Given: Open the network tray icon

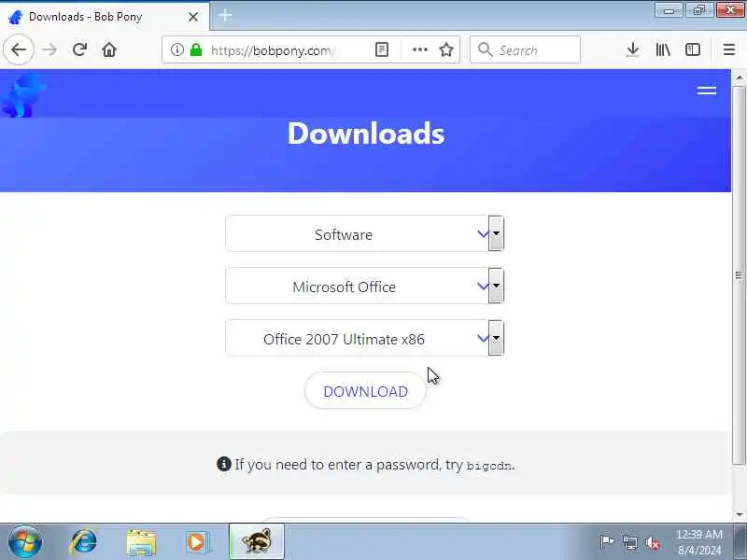Looking at the screenshot, I should tap(629, 542).
